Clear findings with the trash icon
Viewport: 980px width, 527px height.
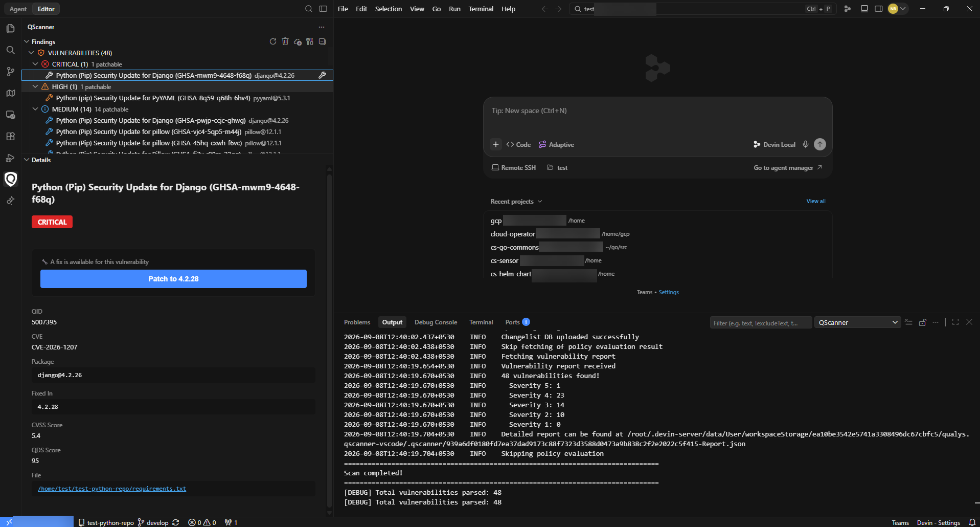coord(285,41)
